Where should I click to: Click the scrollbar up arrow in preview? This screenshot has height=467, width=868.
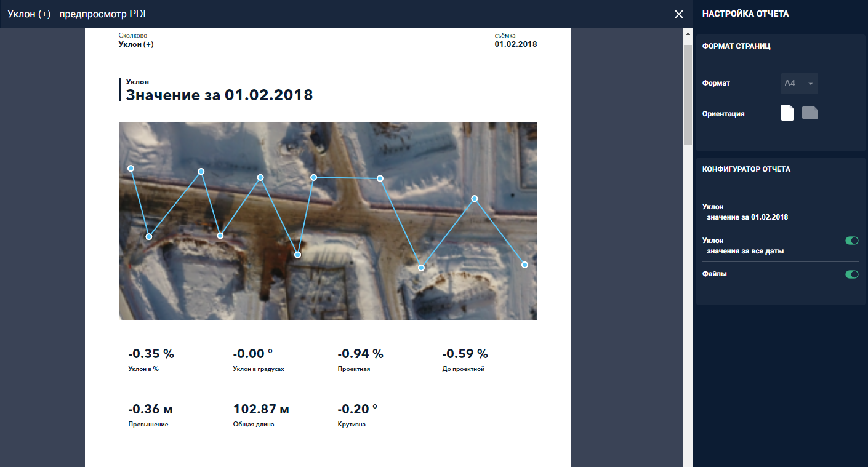688,34
